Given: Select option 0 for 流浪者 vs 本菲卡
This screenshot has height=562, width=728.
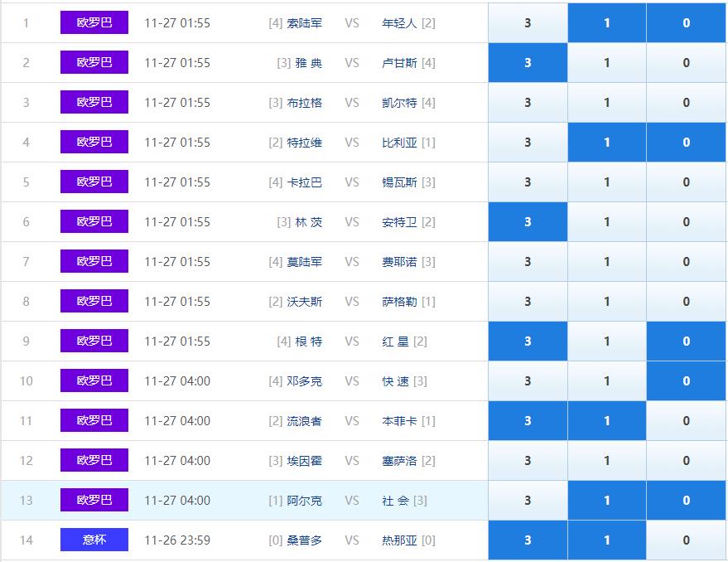Looking at the screenshot, I should [x=687, y=421].
